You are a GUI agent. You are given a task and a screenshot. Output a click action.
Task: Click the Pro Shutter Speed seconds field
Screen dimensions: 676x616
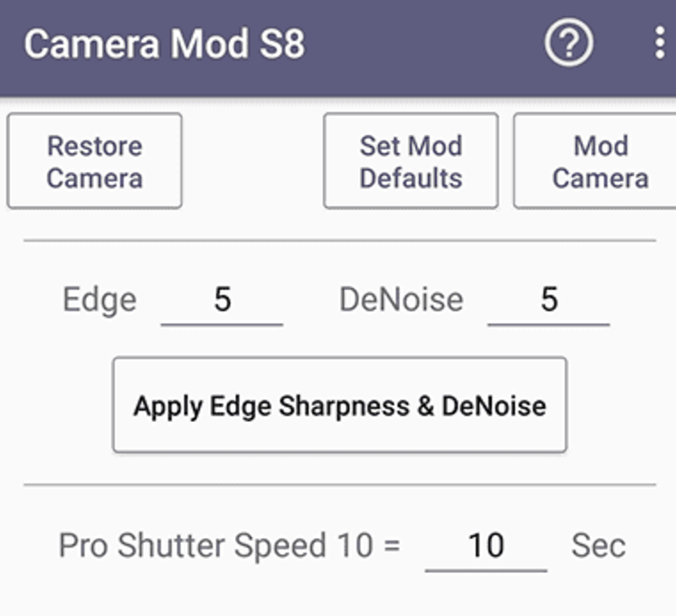tap(486, 545)
